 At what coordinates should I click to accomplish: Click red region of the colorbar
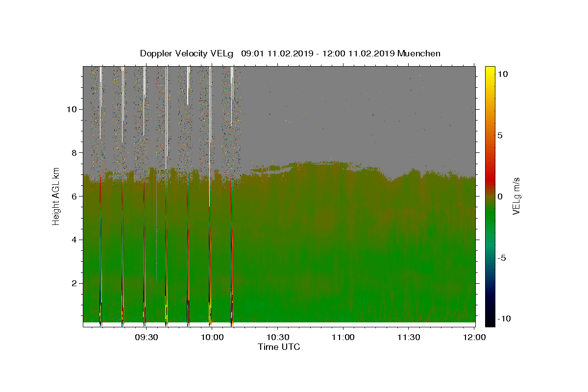(x=490, y=179)
